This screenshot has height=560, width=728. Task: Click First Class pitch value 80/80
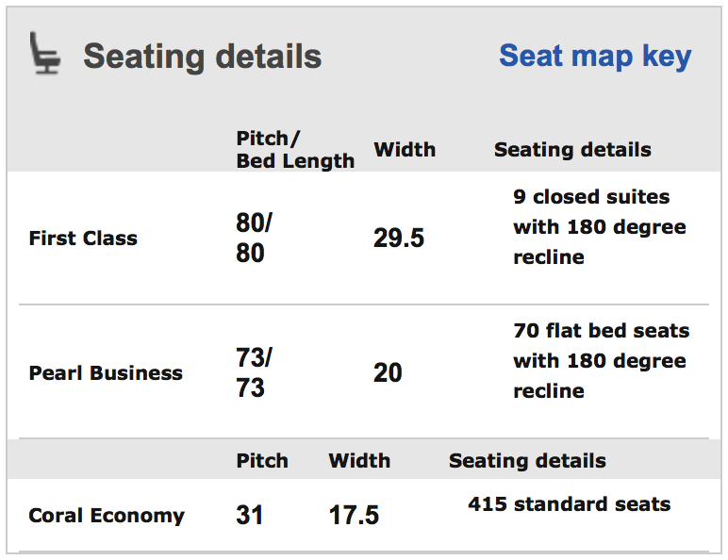pos(254,238)
